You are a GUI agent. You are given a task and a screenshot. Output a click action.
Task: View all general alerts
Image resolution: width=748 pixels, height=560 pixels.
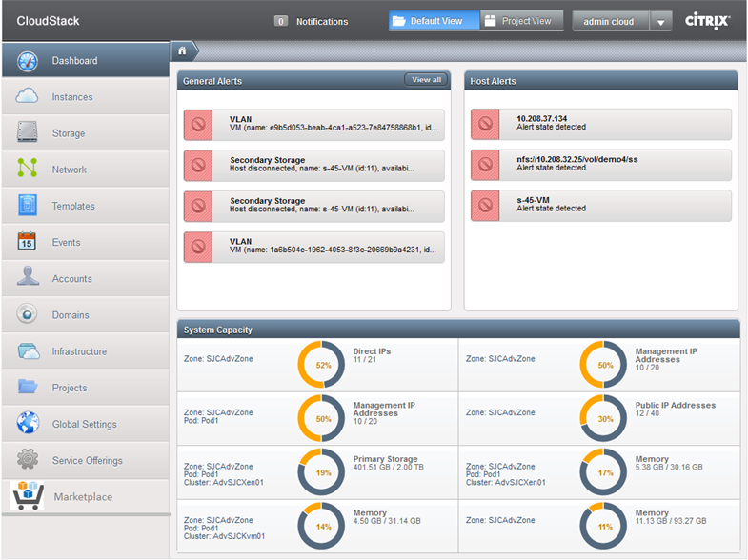pyautogui.click(x=427, y=80)
